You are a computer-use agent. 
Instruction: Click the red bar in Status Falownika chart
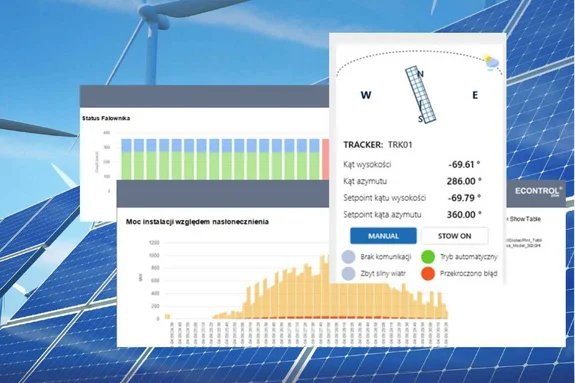coord(326,159)
